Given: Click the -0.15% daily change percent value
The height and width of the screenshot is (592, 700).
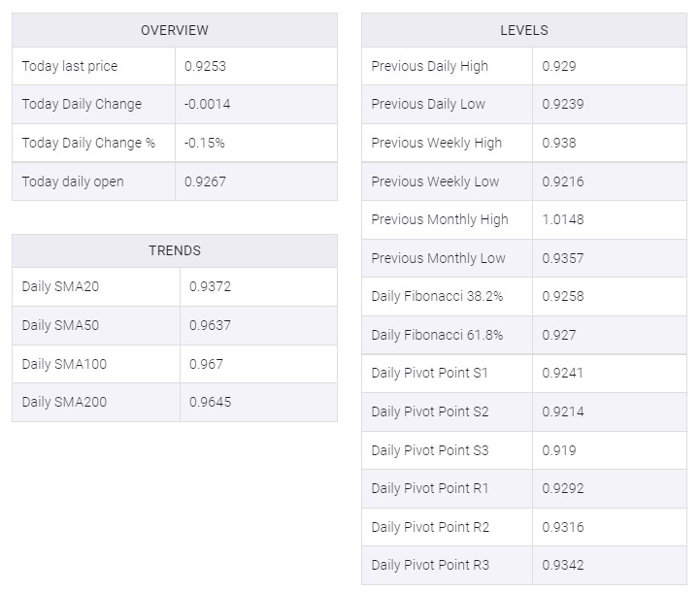Looking at the screenshot, I should tap(204, 143).
